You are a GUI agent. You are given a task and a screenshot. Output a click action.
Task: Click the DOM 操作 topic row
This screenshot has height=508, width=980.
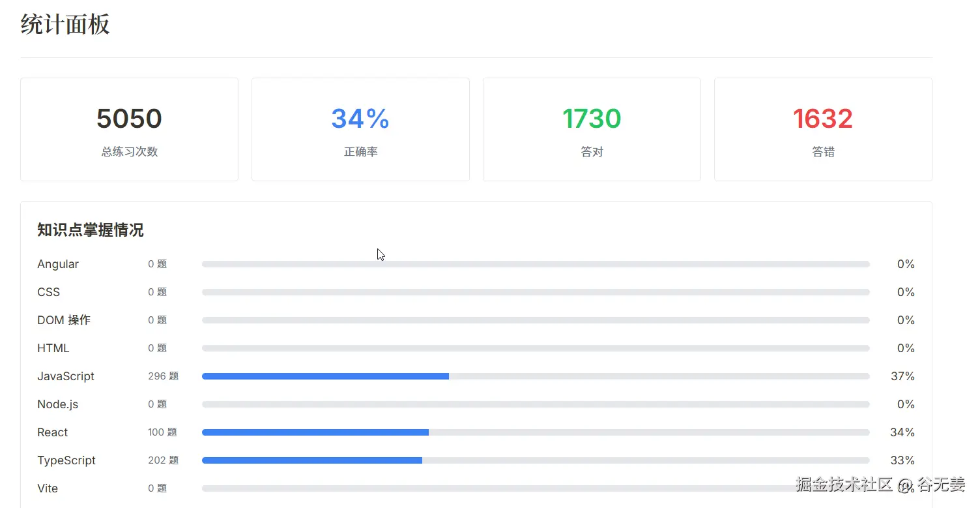tap(476, 320)
